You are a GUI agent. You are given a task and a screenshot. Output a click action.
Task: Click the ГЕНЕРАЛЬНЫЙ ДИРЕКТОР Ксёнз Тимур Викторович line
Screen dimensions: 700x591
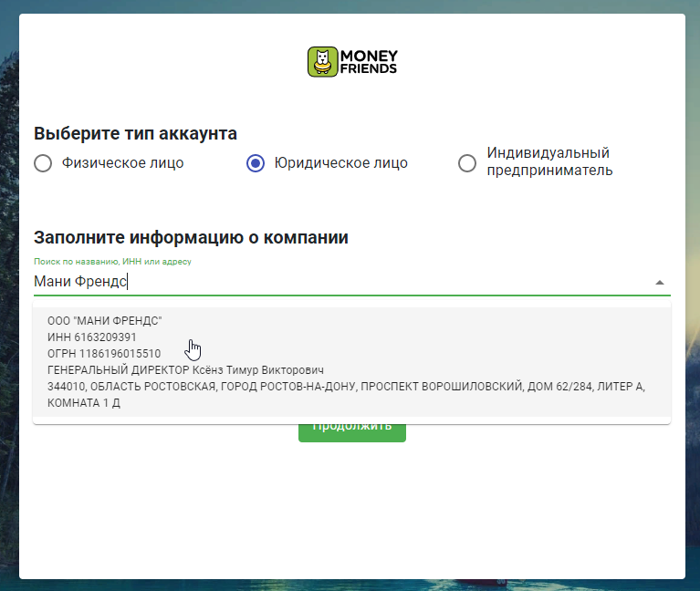point(185,370)
